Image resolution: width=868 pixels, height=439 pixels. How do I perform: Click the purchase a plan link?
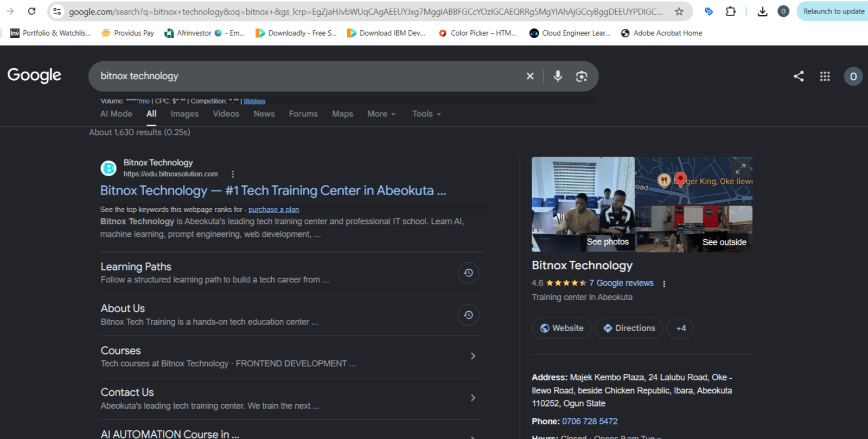point(273,210)
